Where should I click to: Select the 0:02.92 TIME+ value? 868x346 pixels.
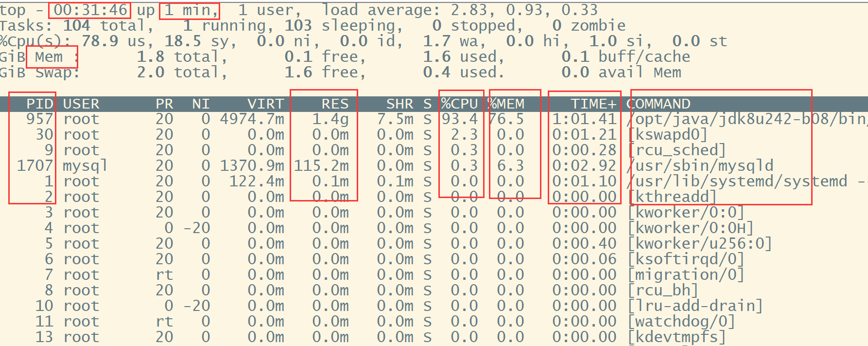pos(584,165)
